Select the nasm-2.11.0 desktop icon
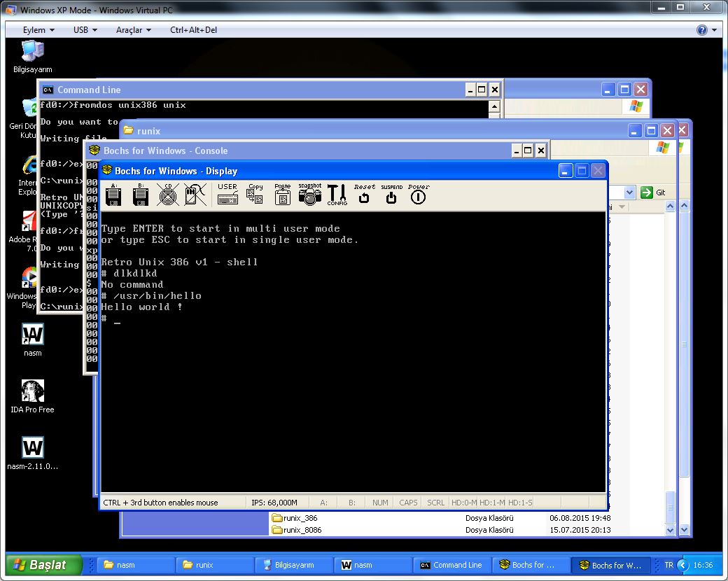The image size is (728, 581). click(x=32, y=454)
